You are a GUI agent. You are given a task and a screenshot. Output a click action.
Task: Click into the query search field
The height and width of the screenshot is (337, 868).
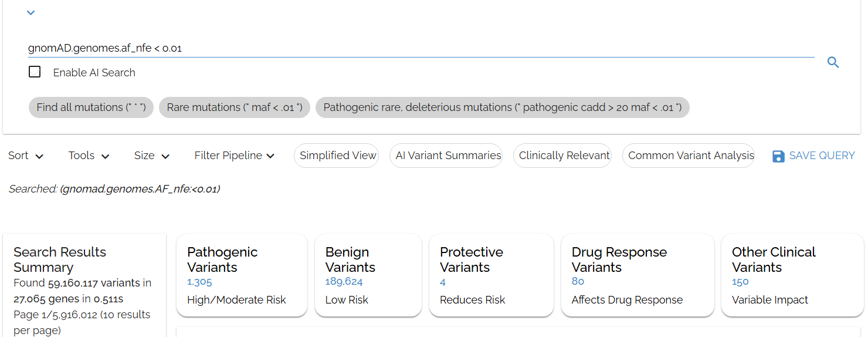pyautogui.click(x=411, y=48)
